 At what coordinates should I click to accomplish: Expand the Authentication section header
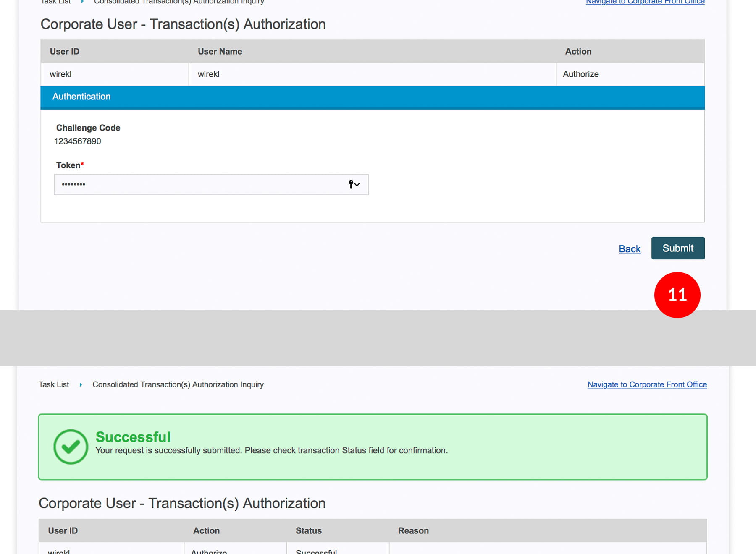pos(81,97)
